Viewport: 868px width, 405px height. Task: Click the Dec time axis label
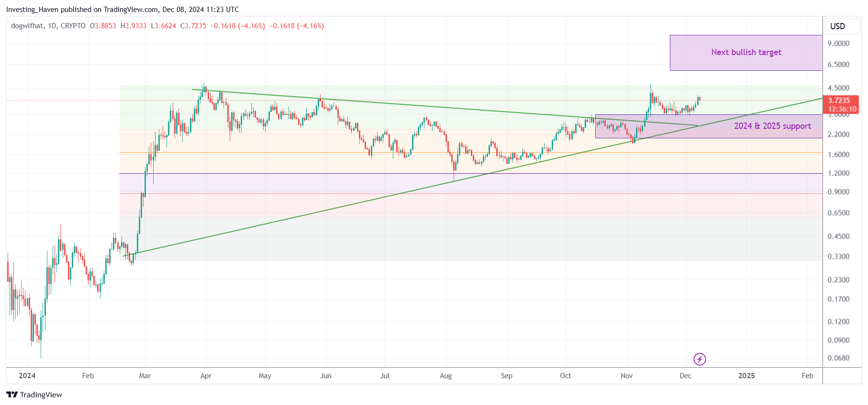coord(686,376)
